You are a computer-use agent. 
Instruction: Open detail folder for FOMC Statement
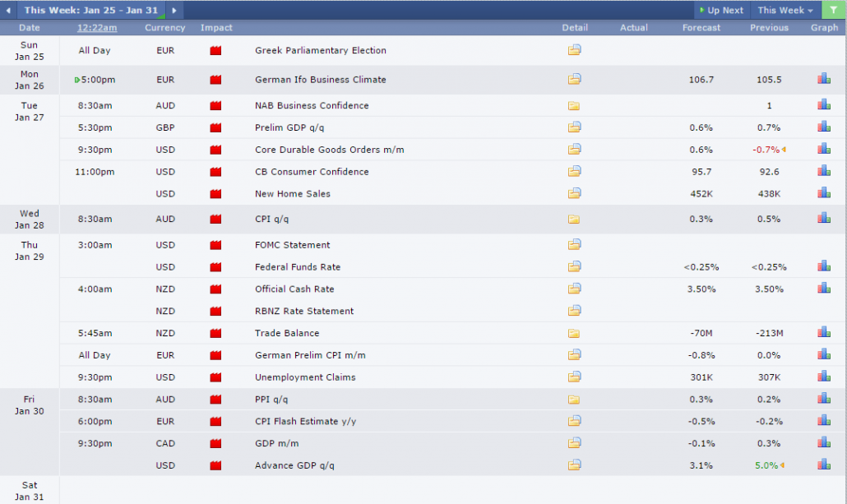(574, 244)
